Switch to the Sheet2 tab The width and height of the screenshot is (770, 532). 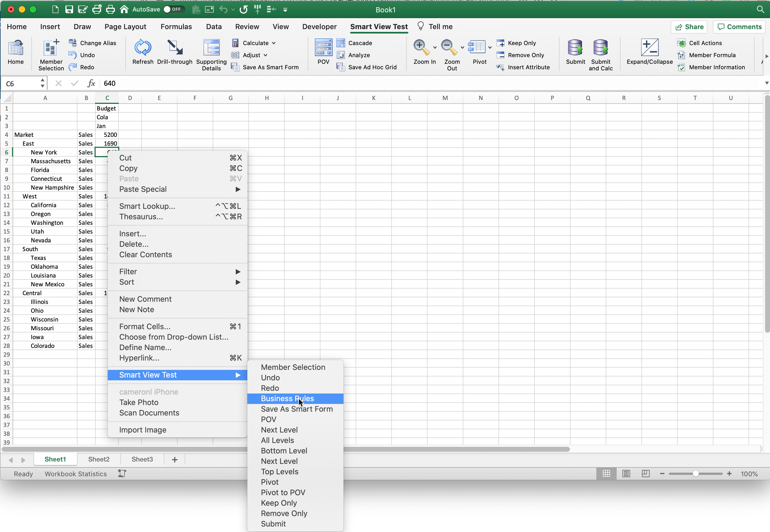coord(99,459)
